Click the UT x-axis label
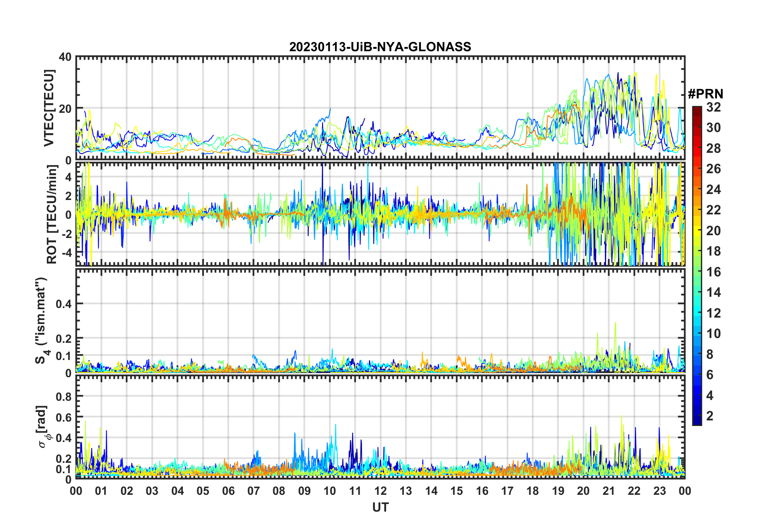Screen dimensions: 761x532 pyautogui.click(x=380, y=507)
